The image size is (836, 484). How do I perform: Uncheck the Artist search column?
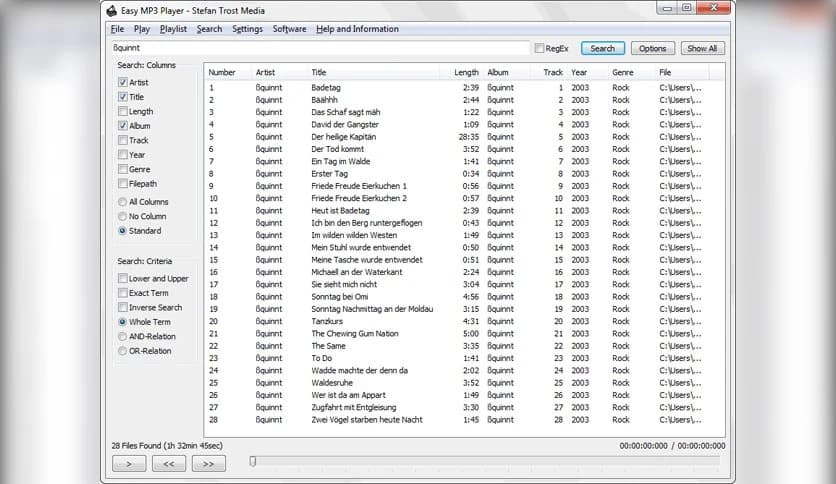tap(123, 82)
